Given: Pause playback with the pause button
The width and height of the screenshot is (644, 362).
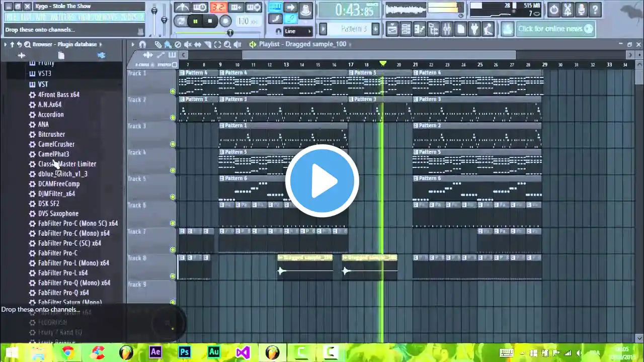Looking at the screenshot, I should [195, 21].
